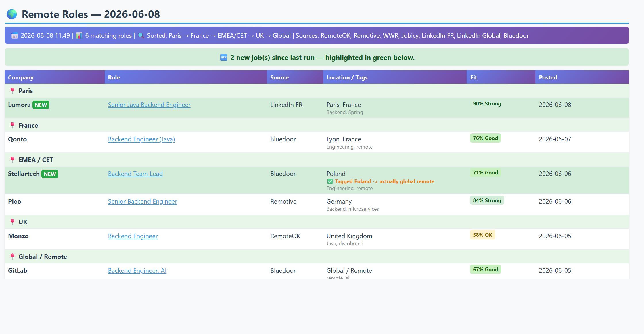Image resolution: width=644 pixels, height=334 pixels.
Task: Click the United Kingdom location text
Action: [x=349, y=236]
